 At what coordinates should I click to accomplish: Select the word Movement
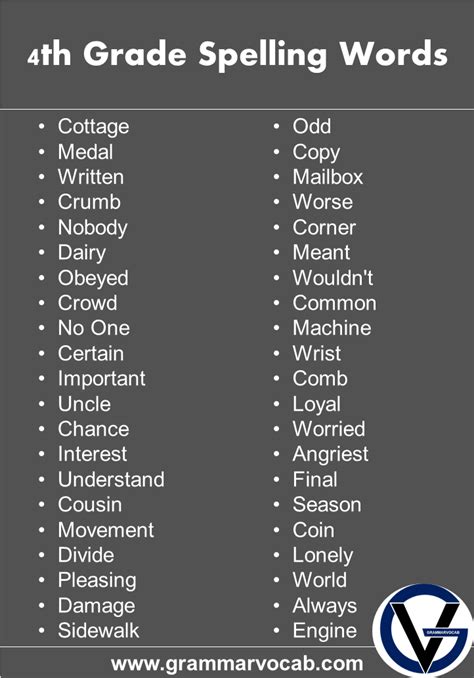(106, 530)
